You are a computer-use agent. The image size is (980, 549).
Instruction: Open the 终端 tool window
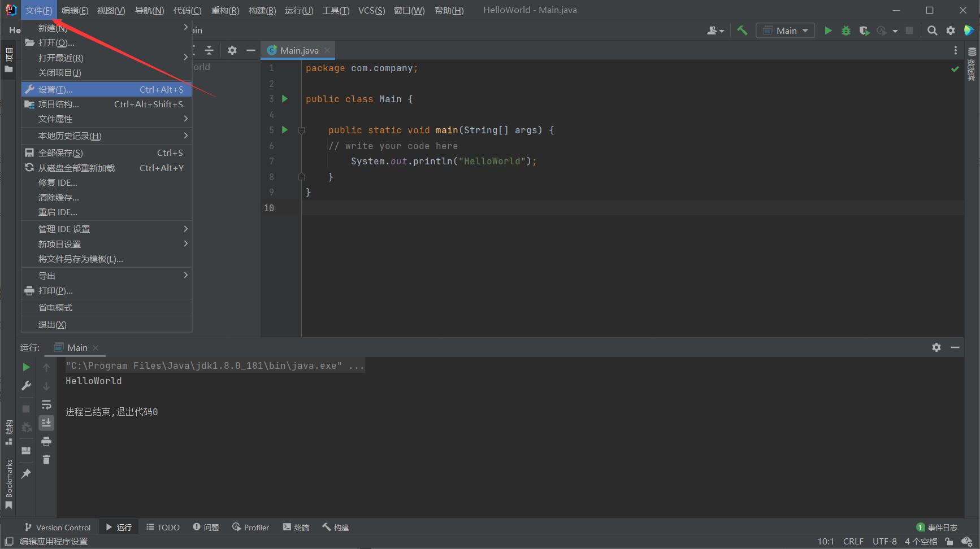point(296,527)
